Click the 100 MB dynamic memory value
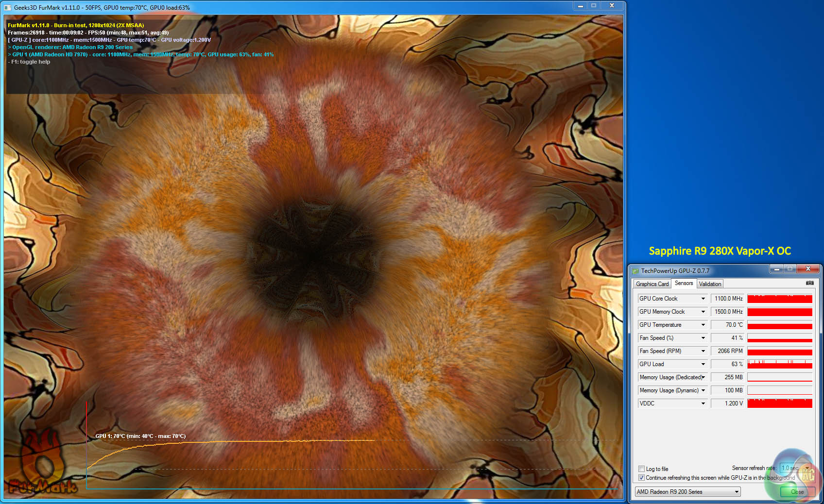Image resolution: width=824 pixels, height=504 pixels. tap(728, 390)
